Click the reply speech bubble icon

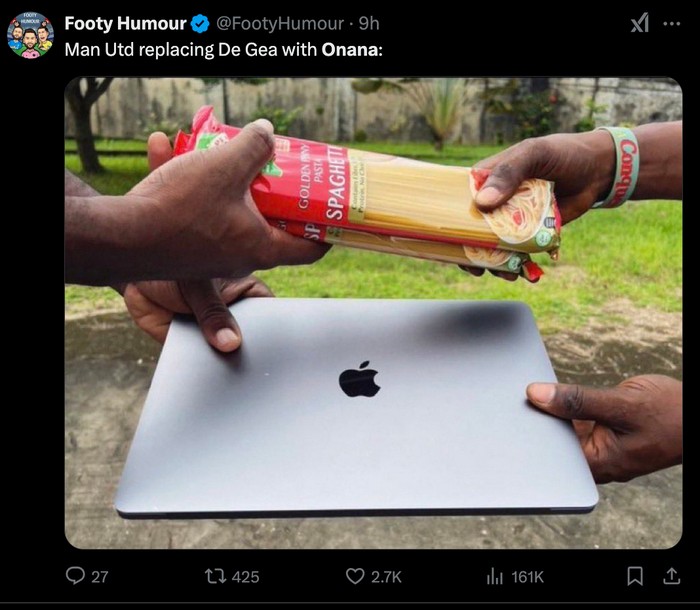(75, 576)
